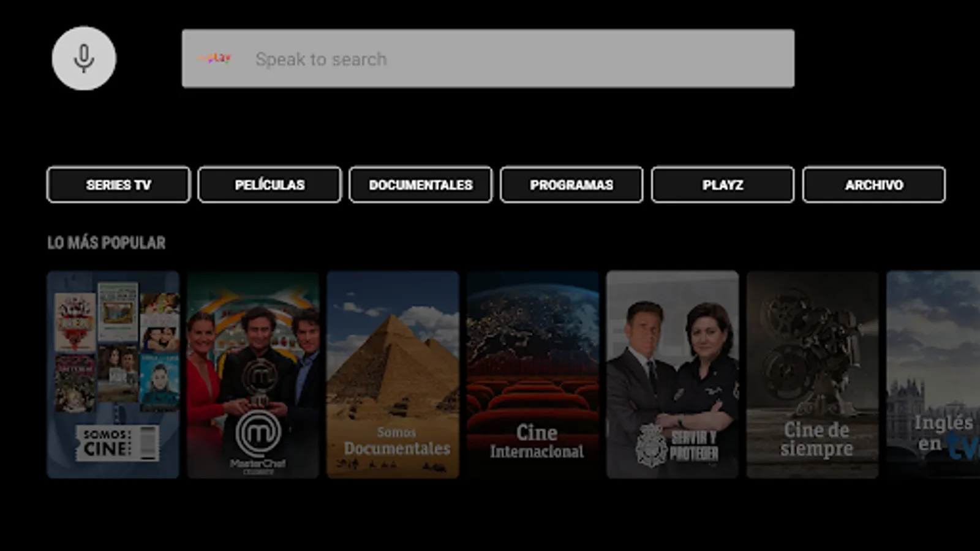Open the Servir y Proteger poster
The height and width of the screenshot is (551, 980).
[x=673, y=375]
